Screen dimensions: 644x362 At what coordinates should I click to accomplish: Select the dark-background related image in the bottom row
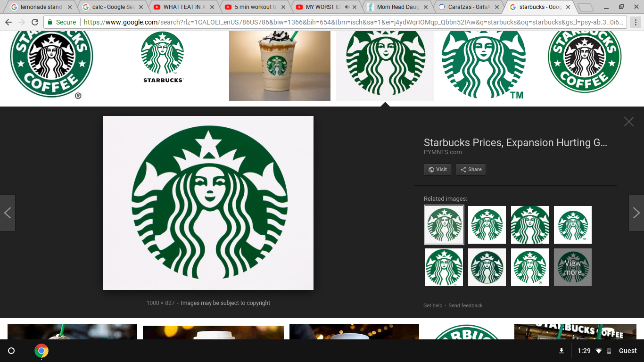(x=487, y=267)
